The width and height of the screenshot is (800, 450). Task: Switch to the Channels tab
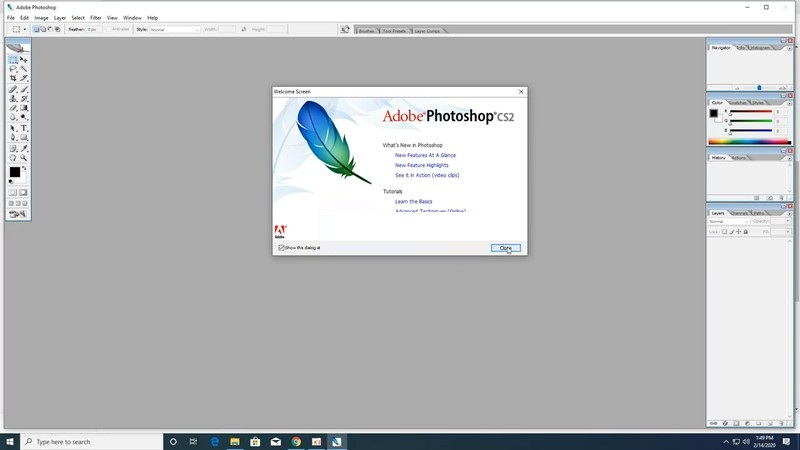pyautogui.click(x=739, y=213)
